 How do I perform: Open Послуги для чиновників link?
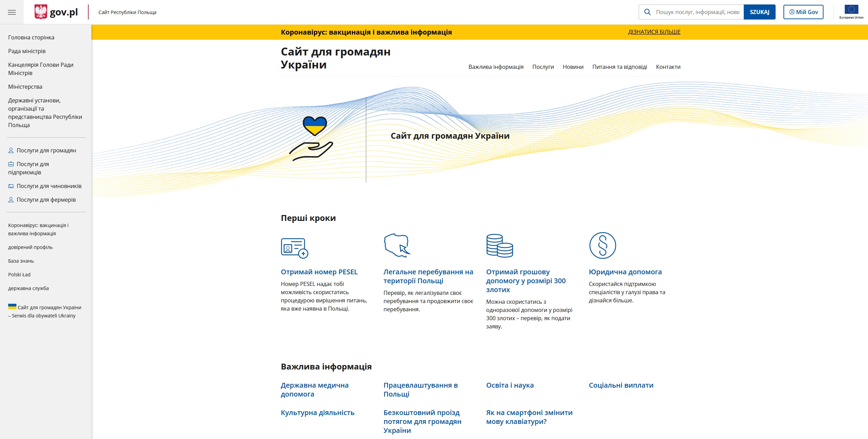(49, 186)
